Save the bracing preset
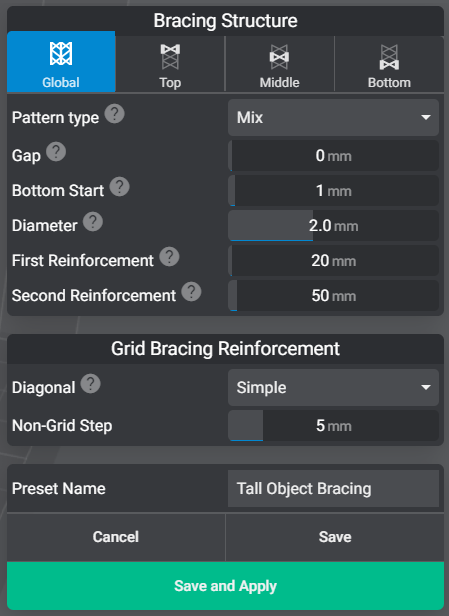 [335, 537]
